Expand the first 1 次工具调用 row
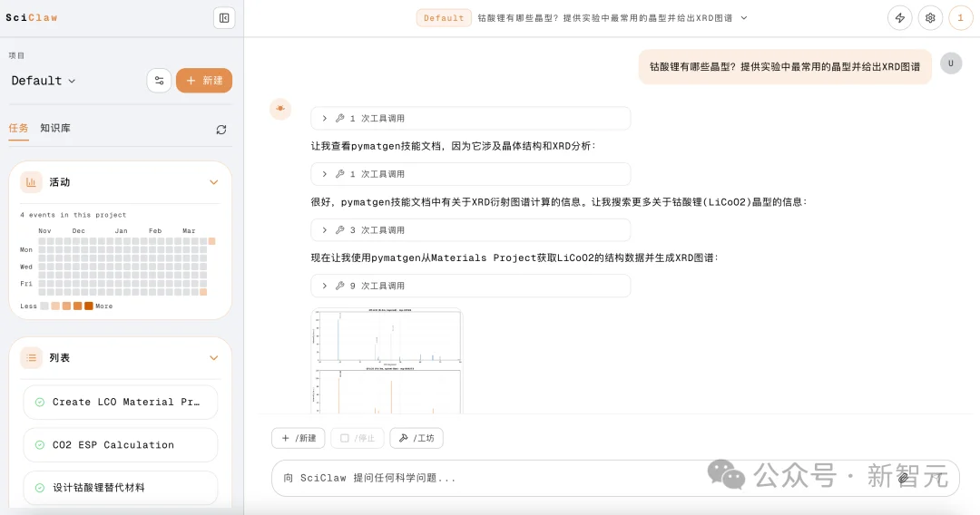Screen dimensions: 980x515 click(x=471, y=118)
